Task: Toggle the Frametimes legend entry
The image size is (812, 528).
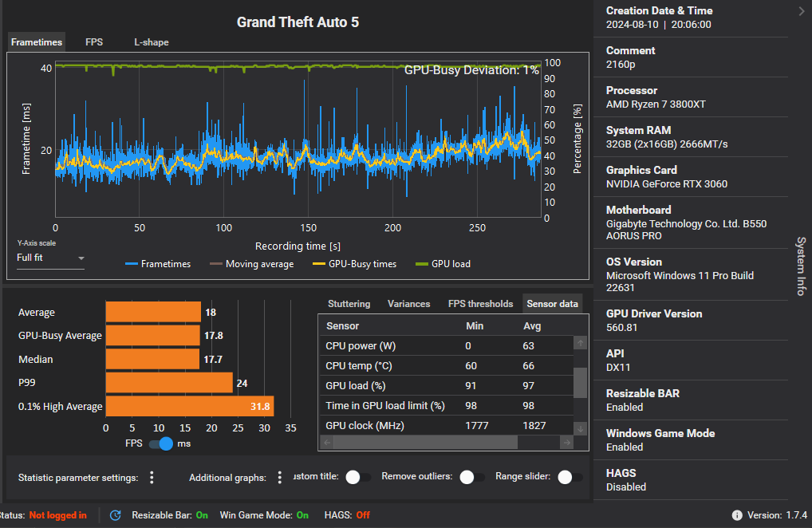Action: point(158,264)
